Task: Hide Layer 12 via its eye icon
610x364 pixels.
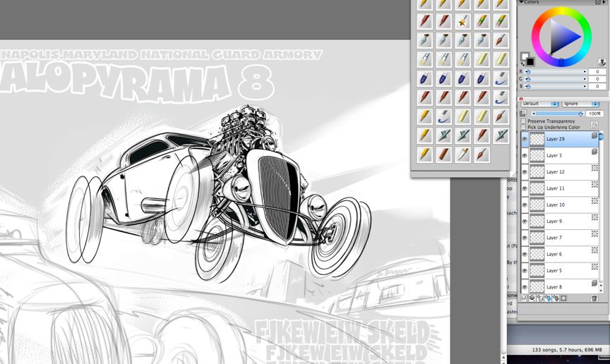Action: 525,172
